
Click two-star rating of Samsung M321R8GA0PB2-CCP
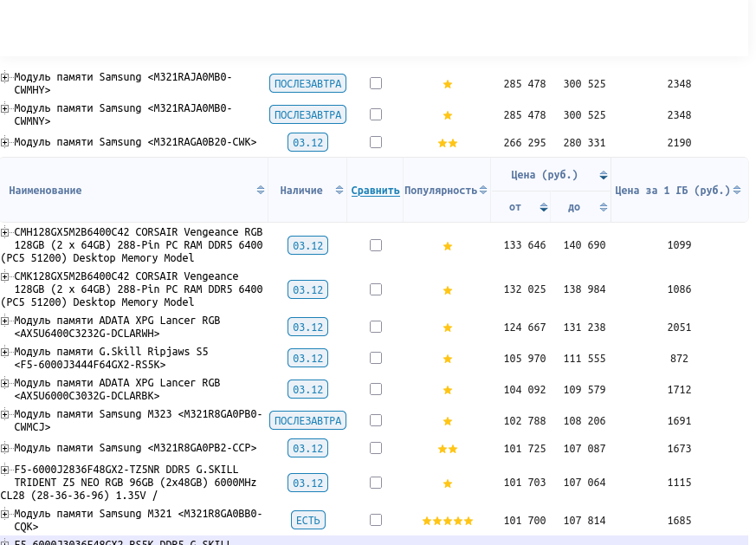(x=448, y=449)
